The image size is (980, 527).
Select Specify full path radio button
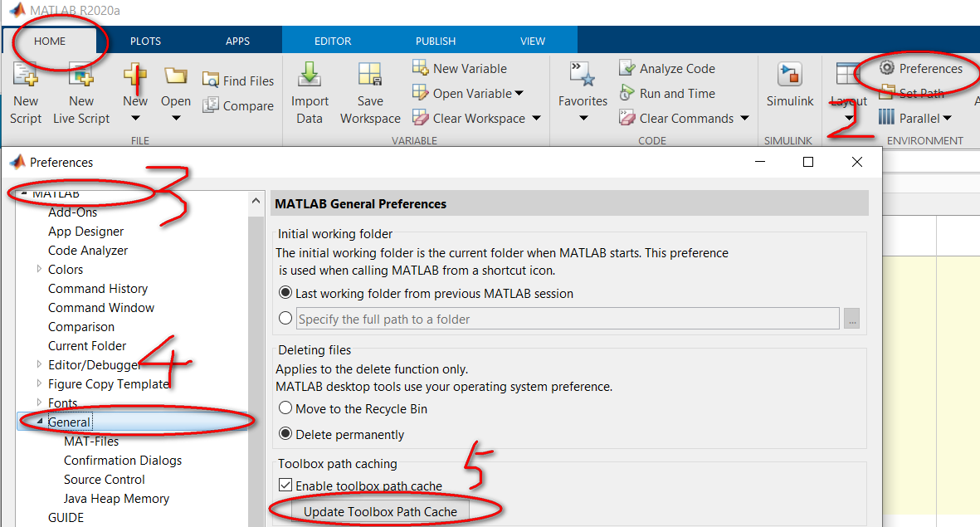[285, 318]
